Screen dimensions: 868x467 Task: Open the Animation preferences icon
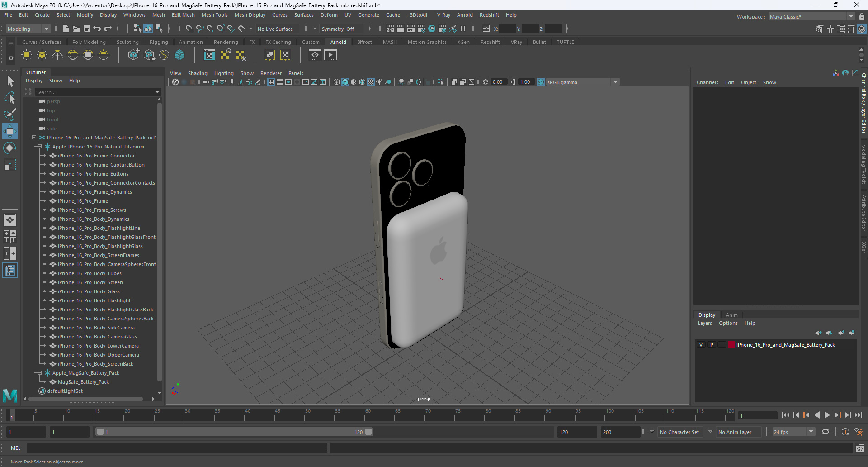point(859,432)
